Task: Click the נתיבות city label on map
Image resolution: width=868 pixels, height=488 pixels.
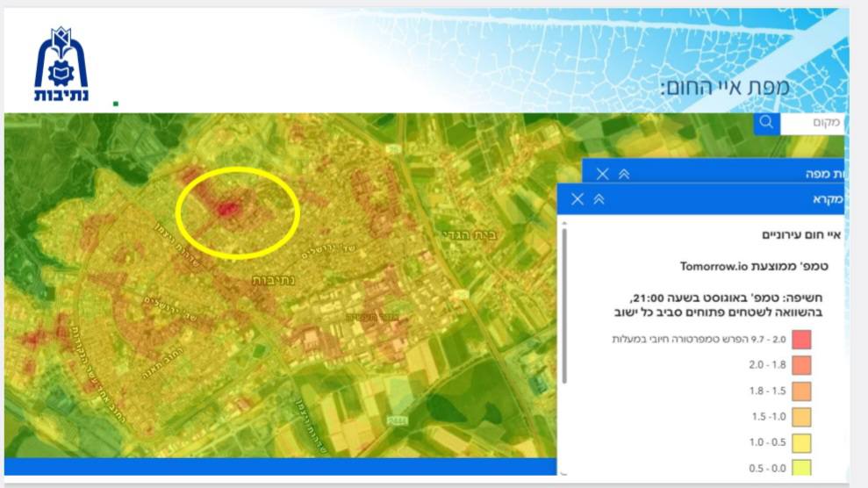Action: point(274,281)
